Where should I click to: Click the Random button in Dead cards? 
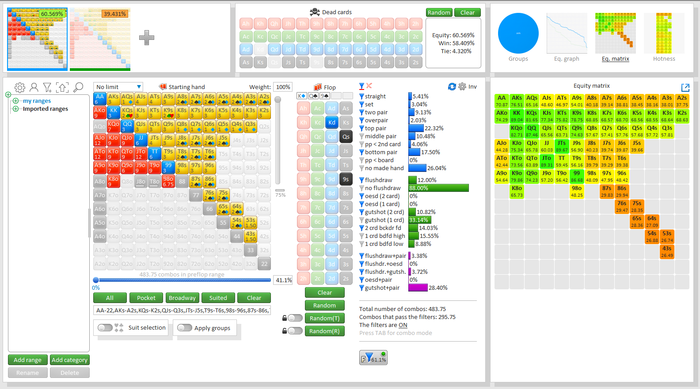click(439, 13)
